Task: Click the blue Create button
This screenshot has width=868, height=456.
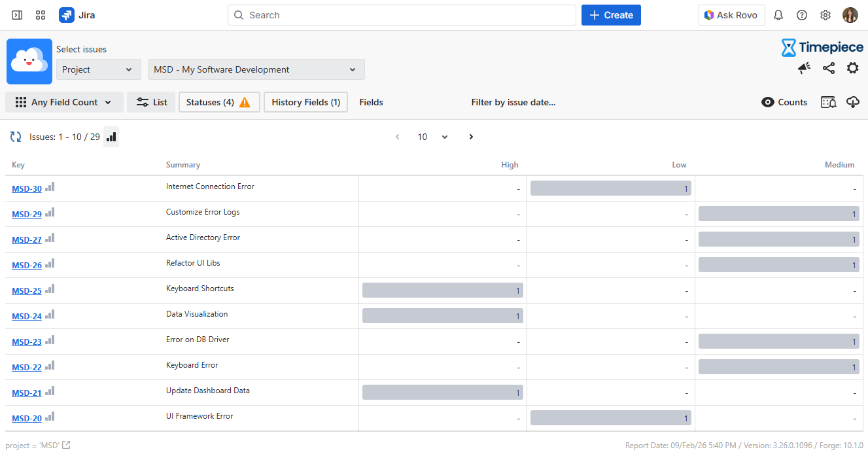Action: [x=610, y=15]
